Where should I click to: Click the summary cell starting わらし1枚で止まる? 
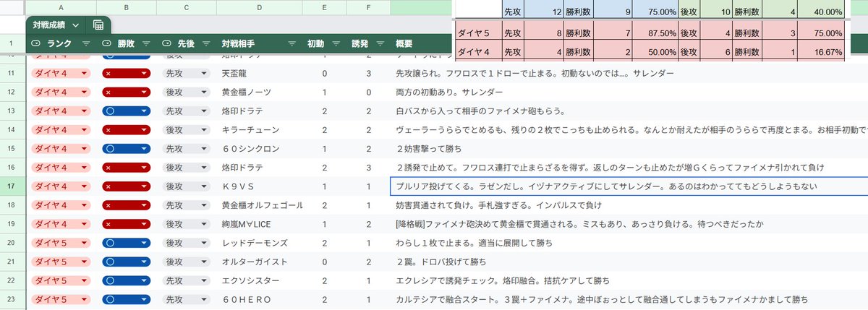(628, 242)
